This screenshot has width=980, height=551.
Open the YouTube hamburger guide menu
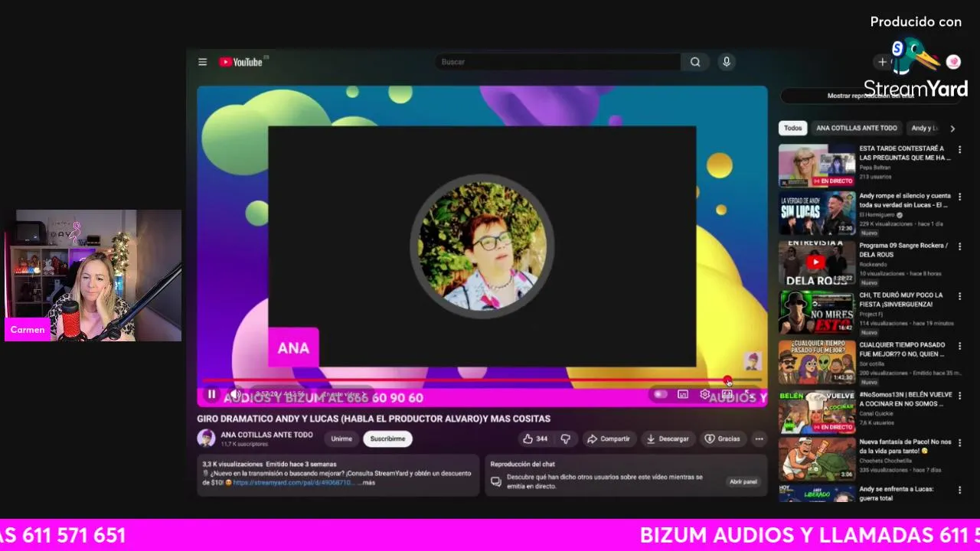coord(202,62)
